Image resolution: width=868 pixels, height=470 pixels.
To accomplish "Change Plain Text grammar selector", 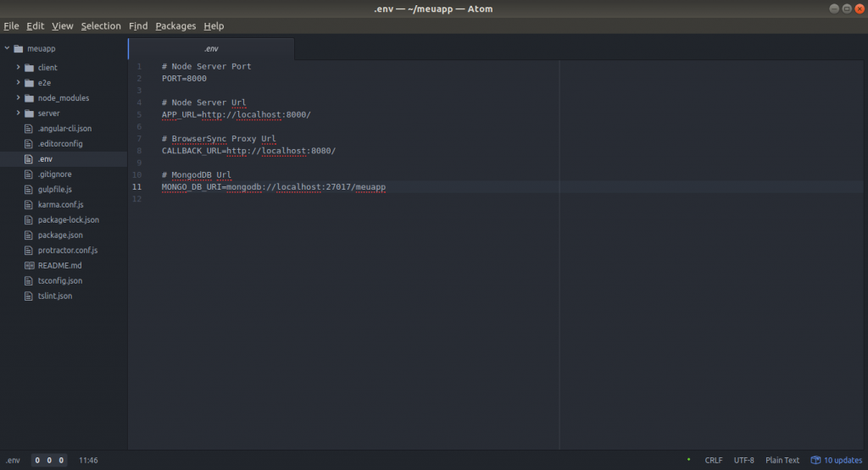I will [x=782, y=461].
